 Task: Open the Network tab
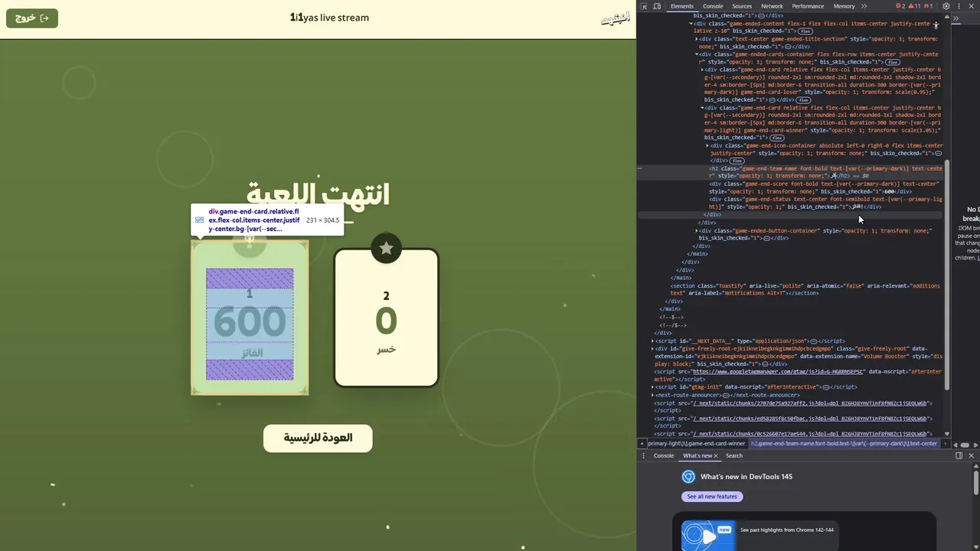(772, 6)
